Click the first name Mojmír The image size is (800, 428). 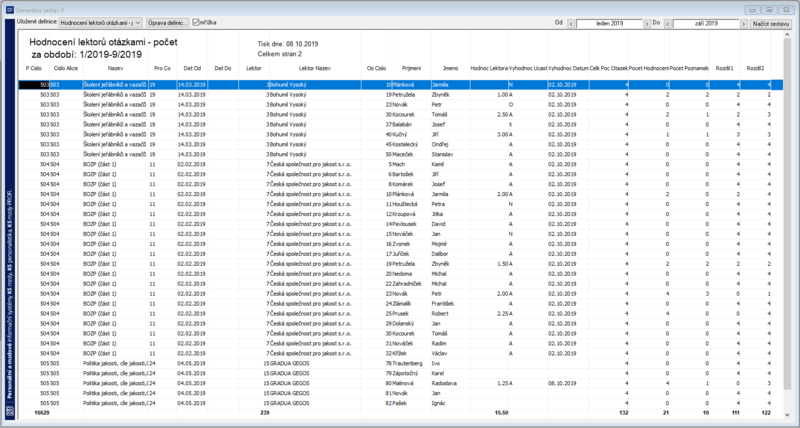coord(439,244)
